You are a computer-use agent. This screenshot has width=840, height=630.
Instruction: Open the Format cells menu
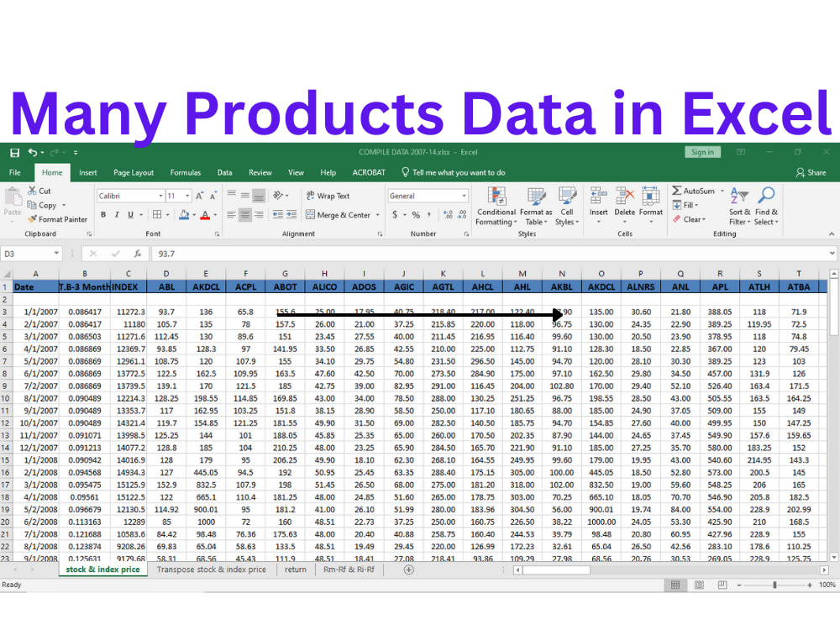[x=651, y=206]
